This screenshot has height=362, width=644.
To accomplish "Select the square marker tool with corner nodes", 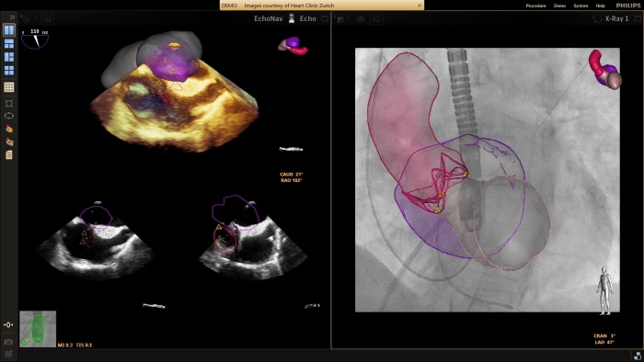I will tap(9, 103).
